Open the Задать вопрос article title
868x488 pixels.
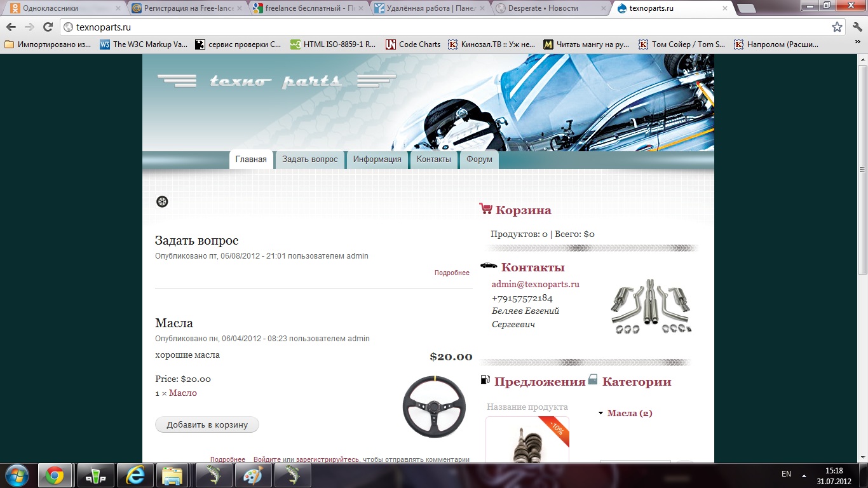tap(197, 241)
